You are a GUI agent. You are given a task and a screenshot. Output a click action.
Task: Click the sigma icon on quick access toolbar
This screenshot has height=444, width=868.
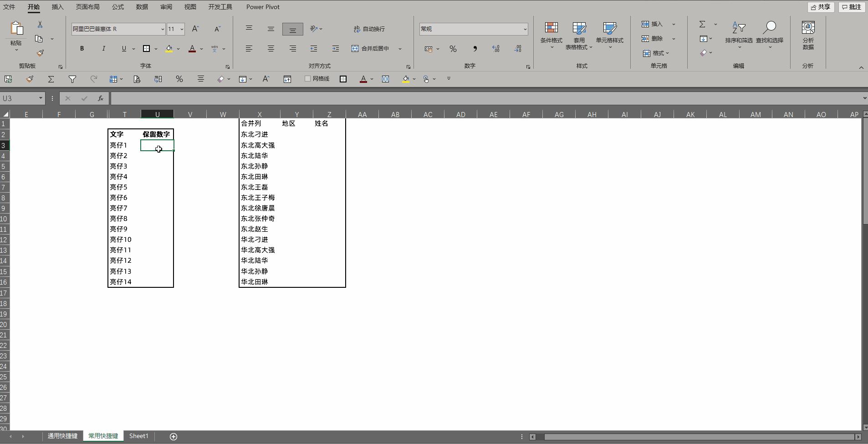coord(51,79)
